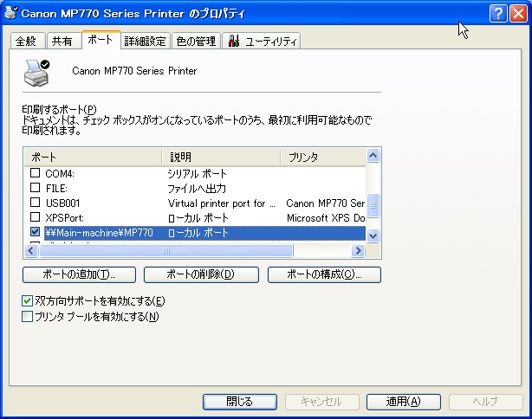Toggle 双方向サポートを有効にする checkbox
The image size is (532, 419).
point(27,301)
